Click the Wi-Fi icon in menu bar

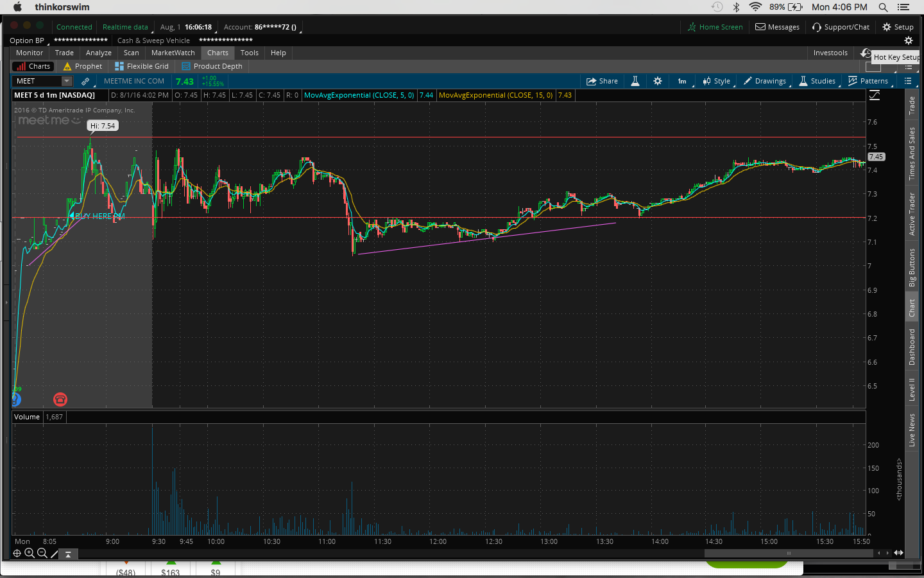point(755,7)
